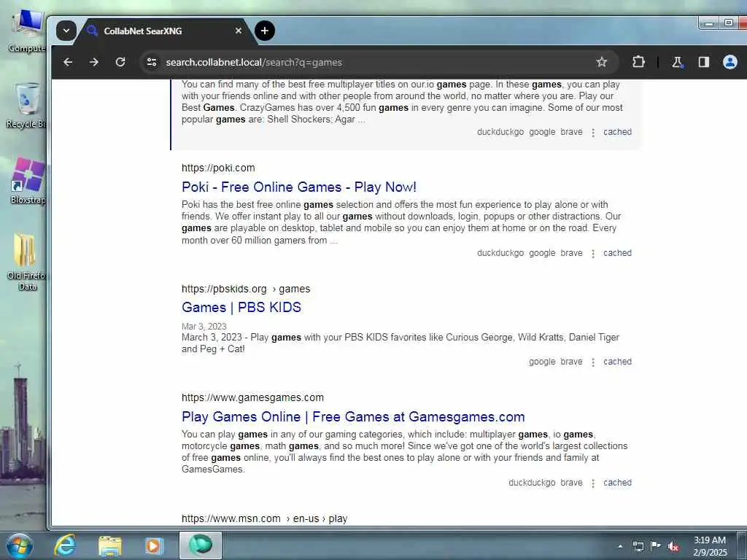747x560 pixels.
Task: Click google engine label on PBS KIDS result
Action: 542,362
